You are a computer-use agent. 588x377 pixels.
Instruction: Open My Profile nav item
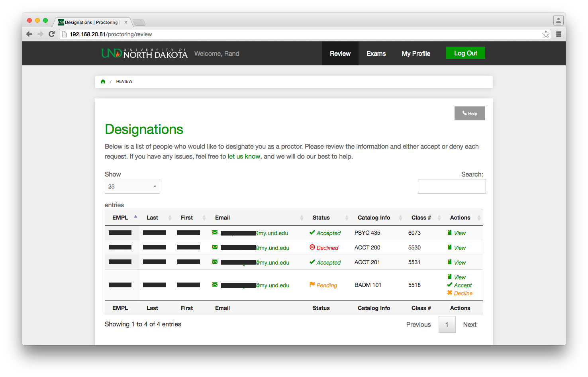[416, 53]
